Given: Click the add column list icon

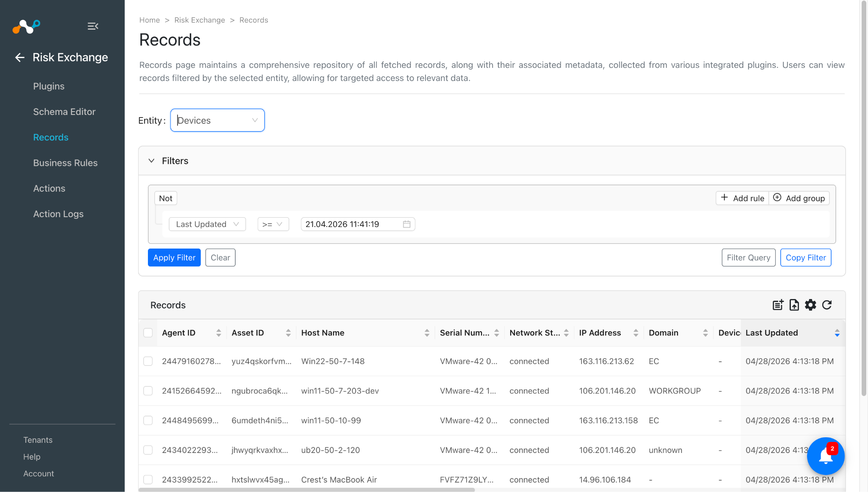Looking at the screenshot, I should [x=778, y=305].
